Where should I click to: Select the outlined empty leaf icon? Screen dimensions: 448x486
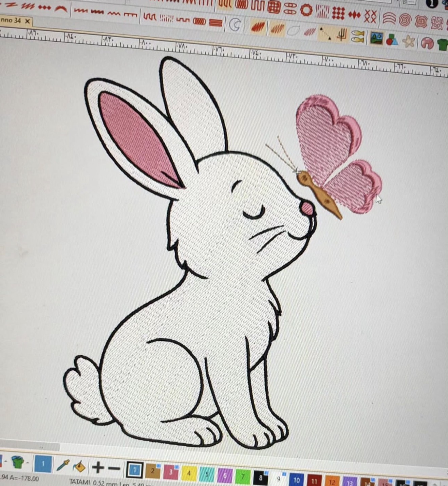[x=293, y=30]
